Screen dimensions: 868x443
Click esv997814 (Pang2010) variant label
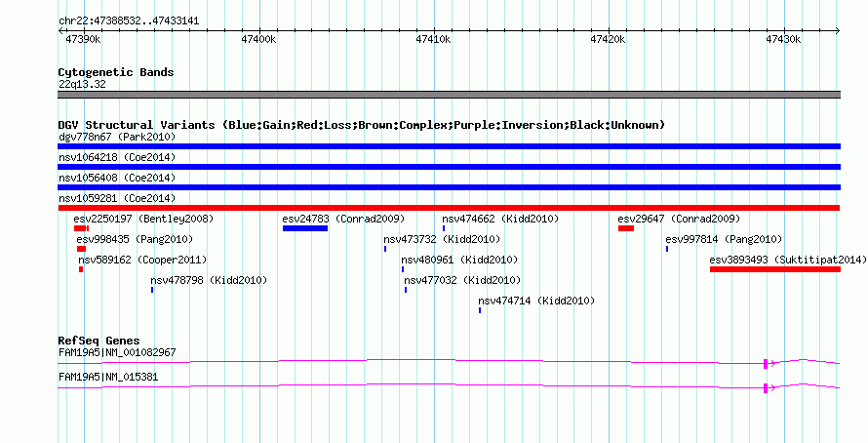point(724,239)
